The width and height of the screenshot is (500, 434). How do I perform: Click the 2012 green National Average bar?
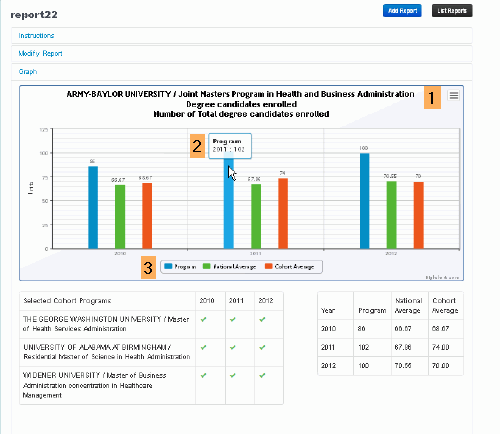tap(392, 215)
